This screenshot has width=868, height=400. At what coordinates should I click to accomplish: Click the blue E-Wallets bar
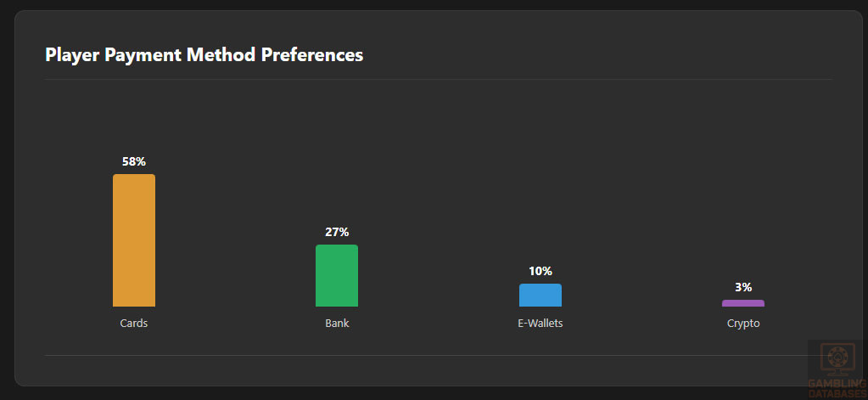click(540, 296)
